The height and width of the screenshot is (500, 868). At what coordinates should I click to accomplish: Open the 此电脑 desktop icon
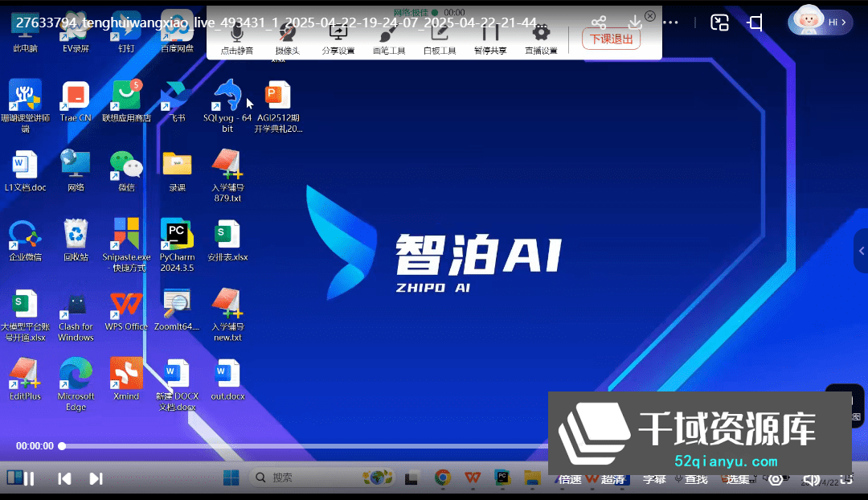(25, 32)
